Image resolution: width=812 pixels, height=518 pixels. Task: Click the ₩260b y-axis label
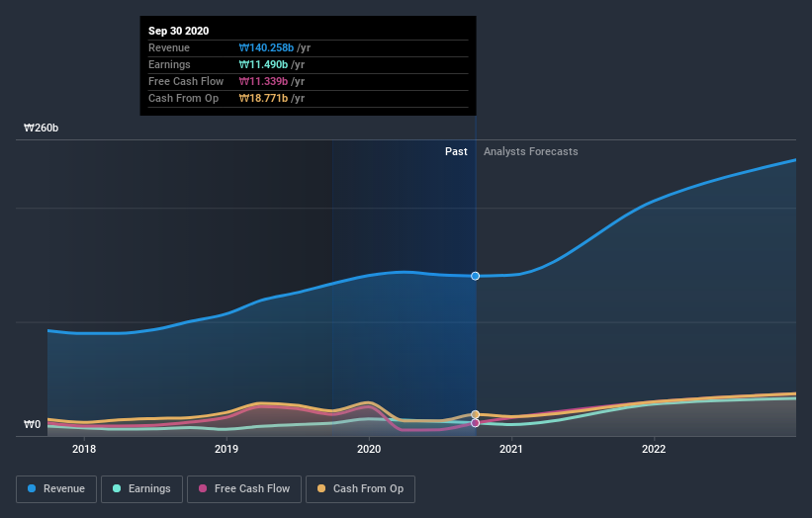(41, 128)
